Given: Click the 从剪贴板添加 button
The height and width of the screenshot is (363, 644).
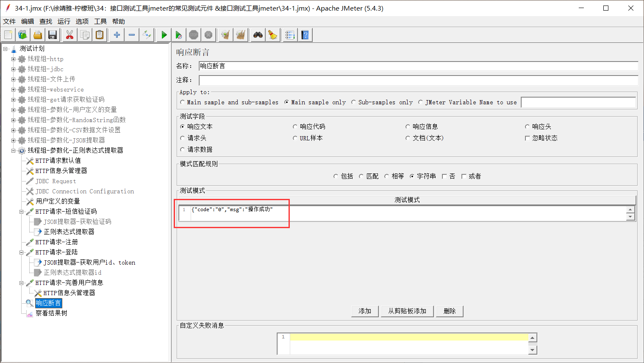Looking at the screenshot, I should tap(407, 311).
